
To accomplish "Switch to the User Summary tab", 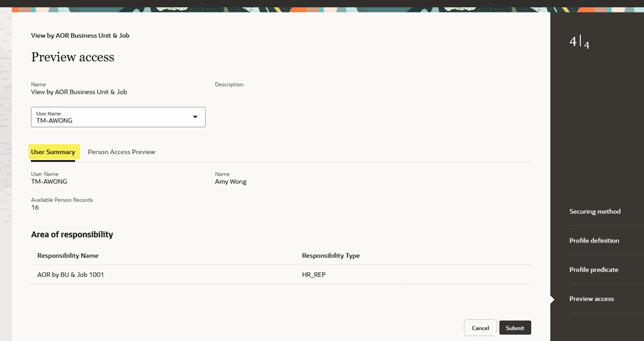I will [53, 152].
